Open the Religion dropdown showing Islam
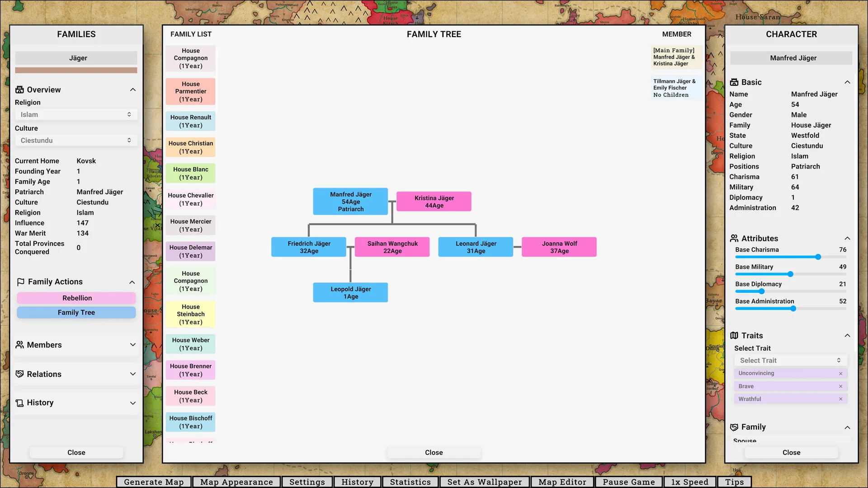 [x=76, y=114]
